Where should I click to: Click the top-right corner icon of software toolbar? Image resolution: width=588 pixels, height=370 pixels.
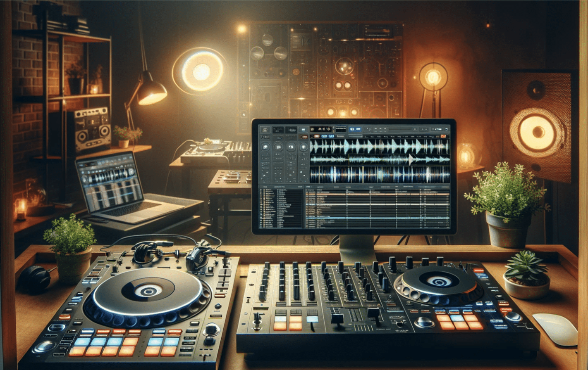[446, 129]
